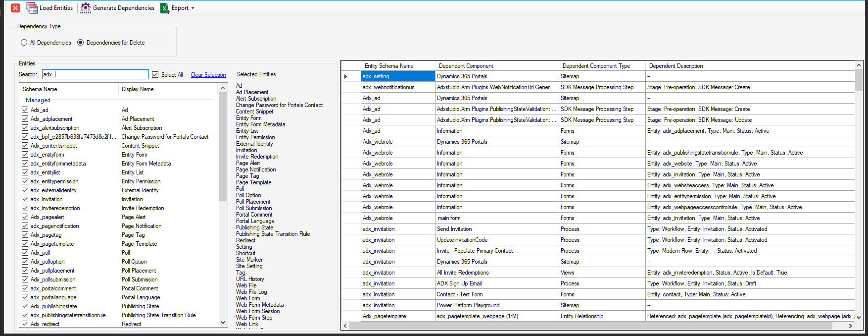This screenshot has height=336, width=868.
Task: Click the 'All Invite Redemptions' cell
Action: 497,273
